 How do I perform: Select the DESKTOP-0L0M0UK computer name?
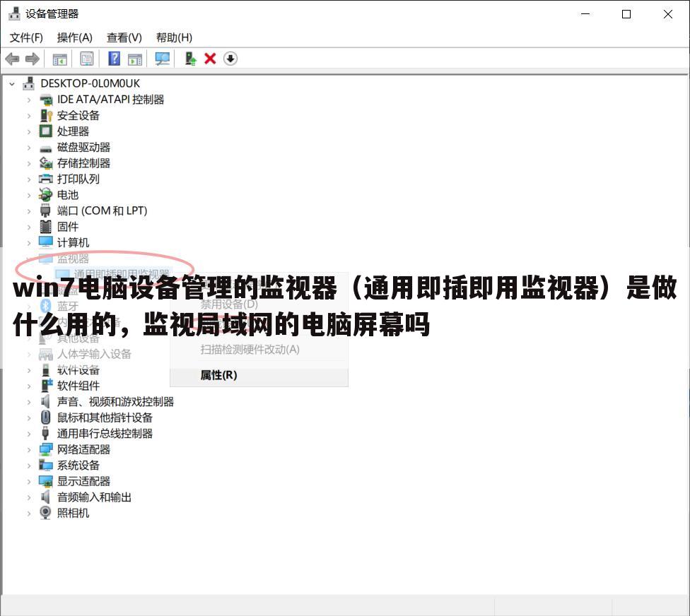(90, 83)
